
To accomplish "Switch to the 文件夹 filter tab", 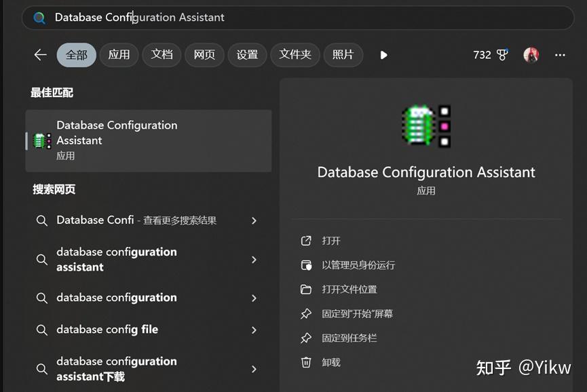I will click(x=295, y=55).
